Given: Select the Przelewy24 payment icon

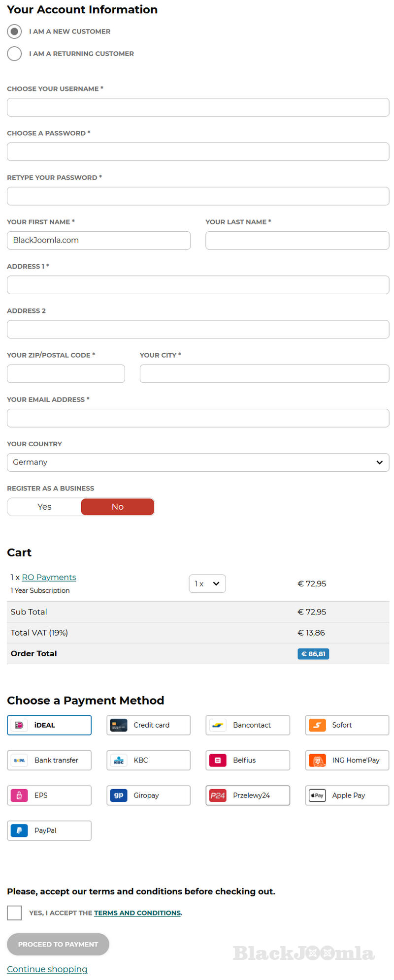Looking at the screenshot, I should pos(218,795).
